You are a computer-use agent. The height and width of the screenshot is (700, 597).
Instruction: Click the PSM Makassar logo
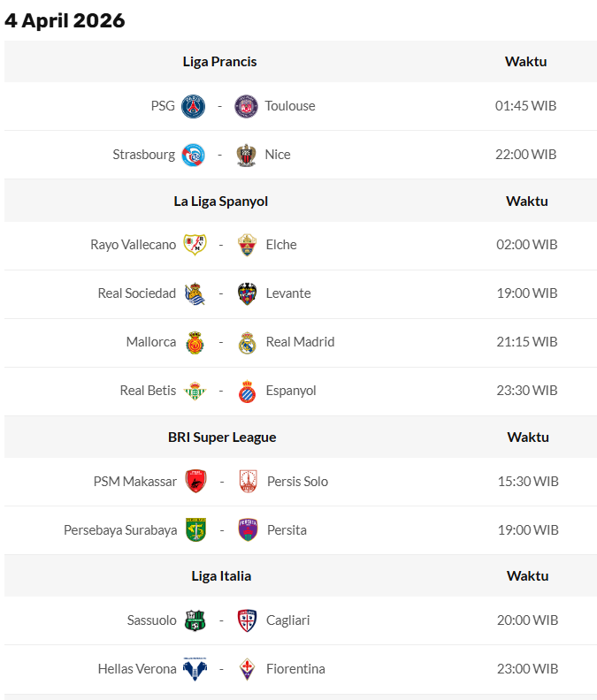tap(195, 482)
